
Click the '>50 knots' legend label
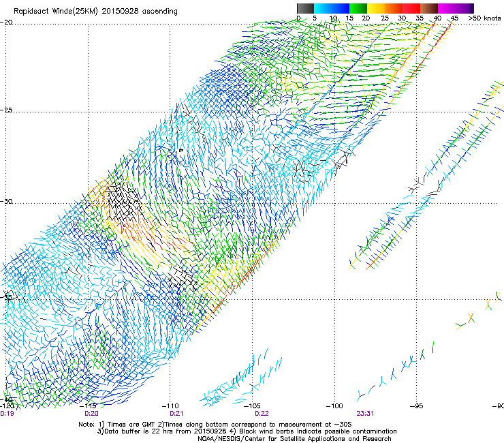click(484, 18)
